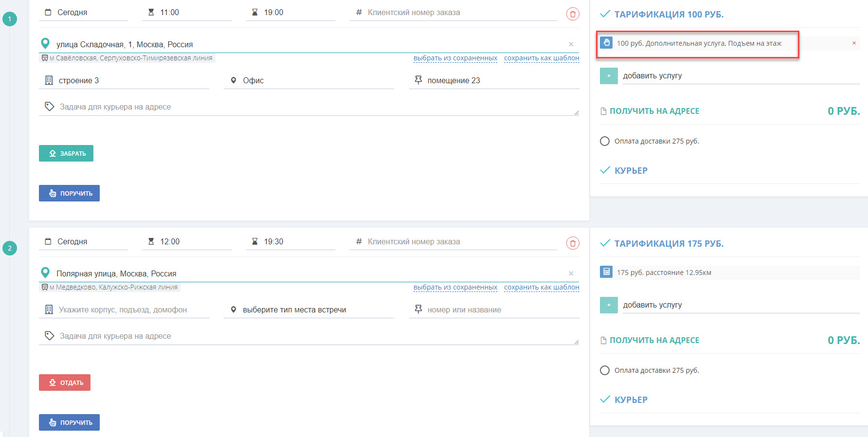
Task: Click document icon next to second ПОЛУЧИТЬ НА АДРЕСЕ
Action: pyautogui.click(x=603, y=340)
